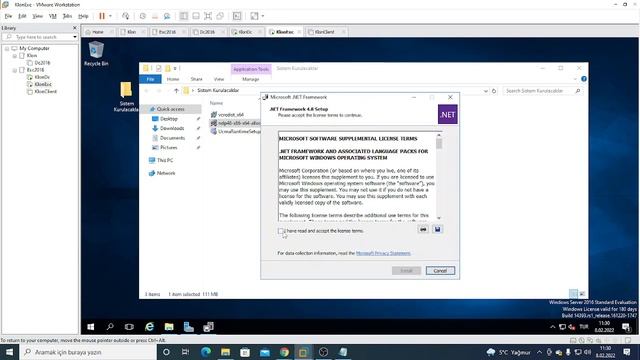Image resolution: width=640 pixels, height=360 pixels.
Task: Click the license text scrollbar down arrow
Action: (439, 218)
